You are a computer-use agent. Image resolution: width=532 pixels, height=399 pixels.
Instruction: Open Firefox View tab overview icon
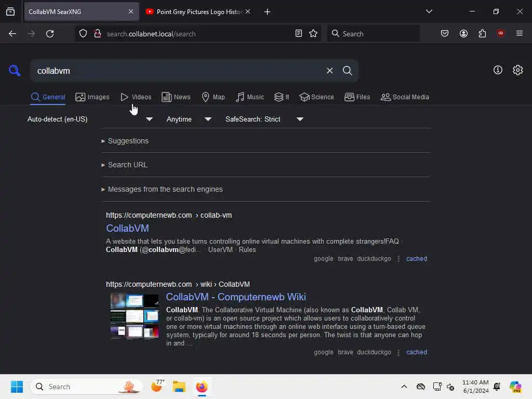10,12
